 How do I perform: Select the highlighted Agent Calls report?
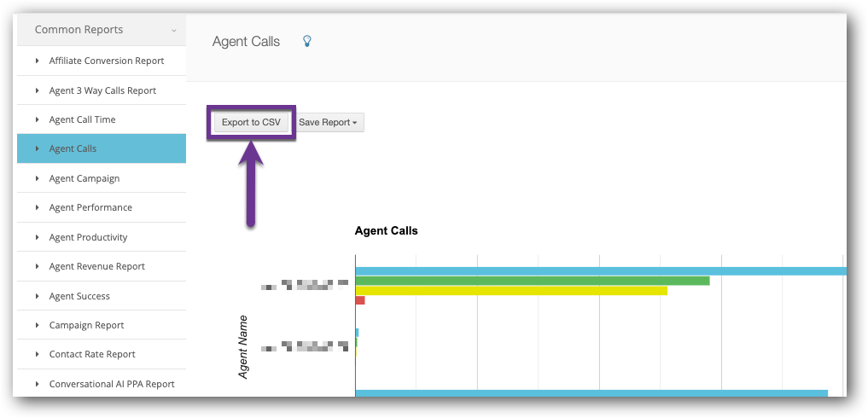(x=102, y=148)
